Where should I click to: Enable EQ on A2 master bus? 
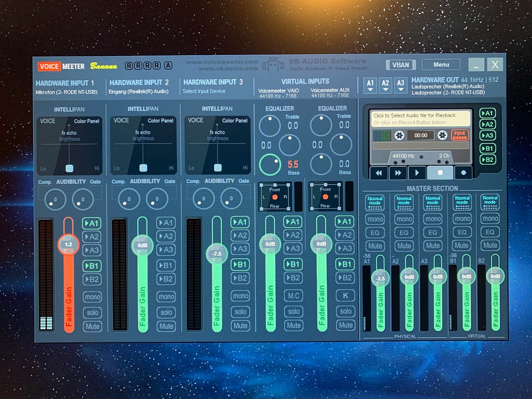[404, 233]
